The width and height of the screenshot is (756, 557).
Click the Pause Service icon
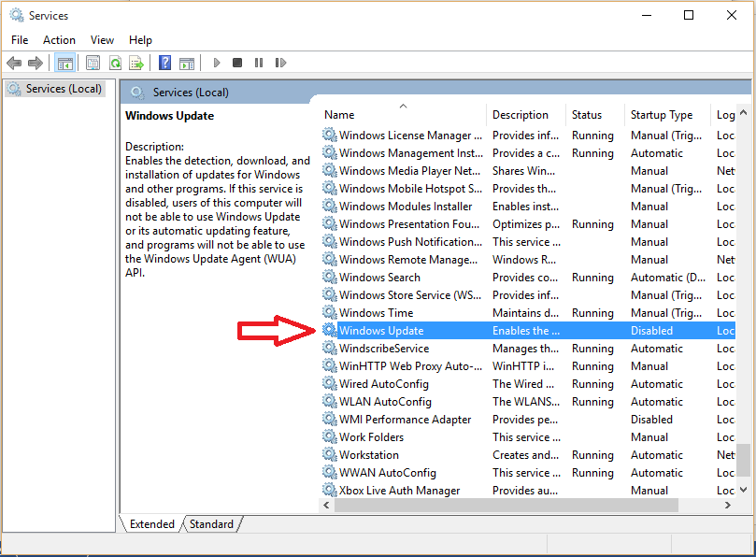pyautogui.click(x=259, y=63)
